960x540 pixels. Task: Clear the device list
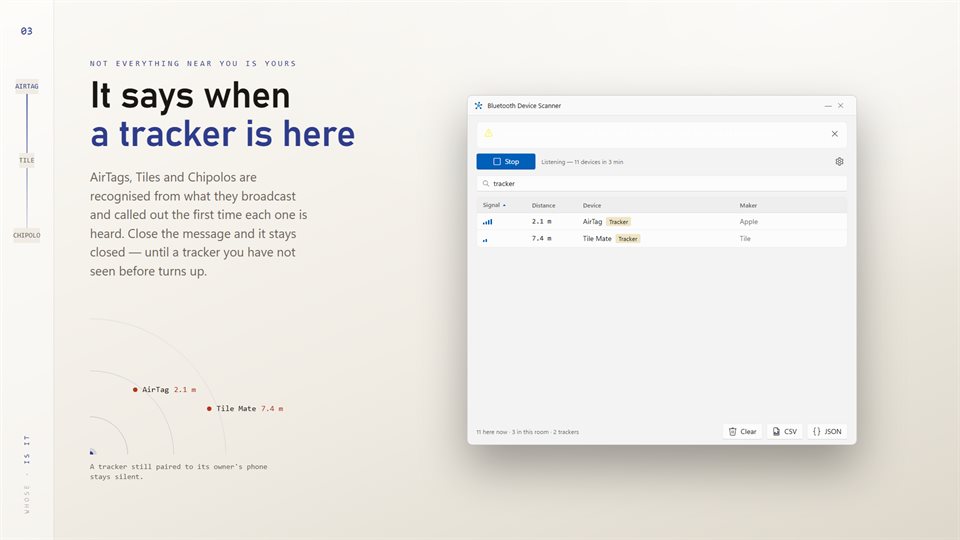pos(743,432)
